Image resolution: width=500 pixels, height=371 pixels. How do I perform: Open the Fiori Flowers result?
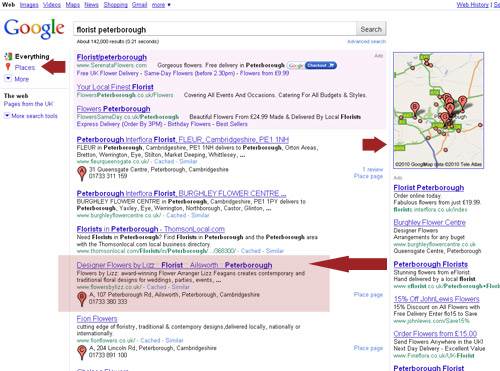(x=97, y=319)
